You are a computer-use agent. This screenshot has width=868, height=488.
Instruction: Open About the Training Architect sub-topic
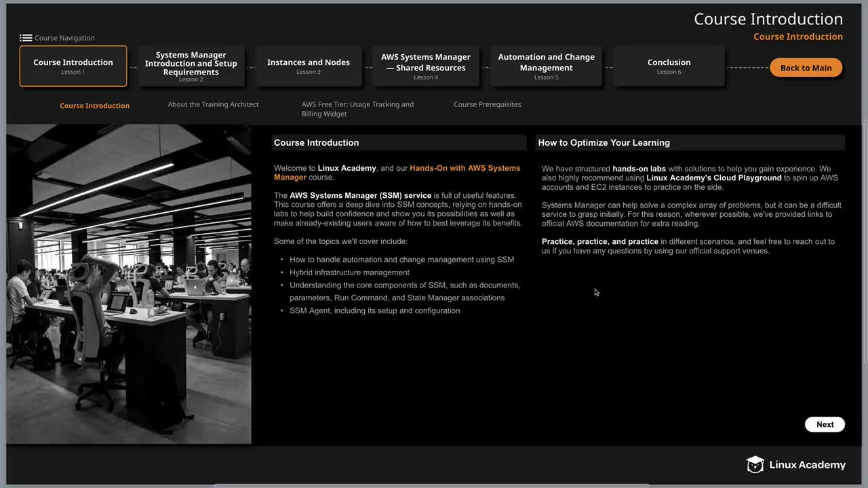[x=214, y=104]
